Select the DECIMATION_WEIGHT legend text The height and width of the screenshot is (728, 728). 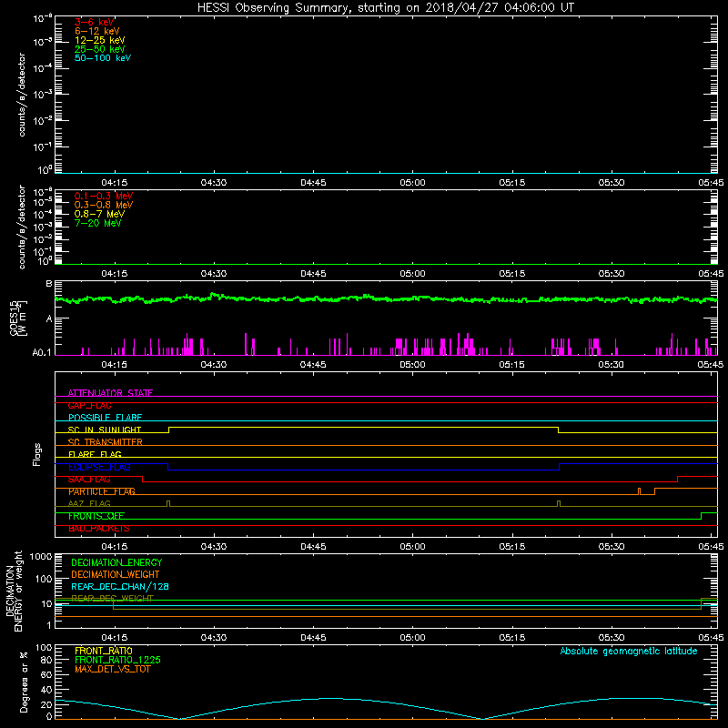[x=116, y=574]
